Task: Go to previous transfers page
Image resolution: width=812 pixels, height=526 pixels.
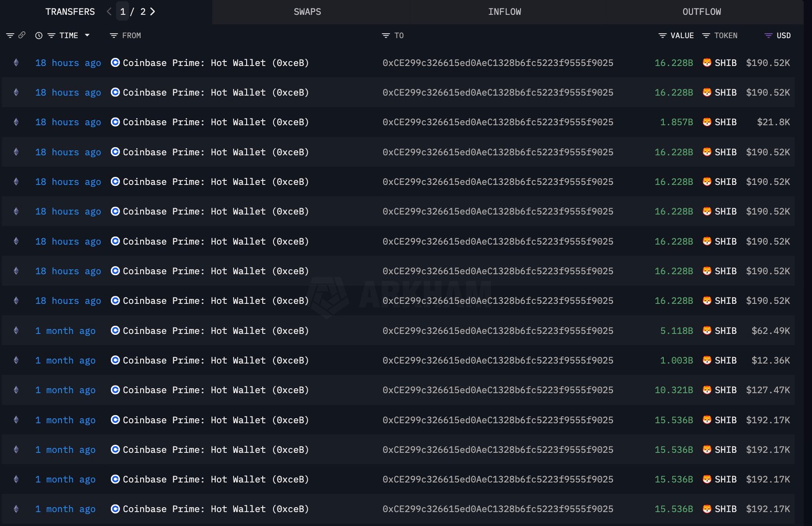Action: pyautogui.click(x=109, y=12)
